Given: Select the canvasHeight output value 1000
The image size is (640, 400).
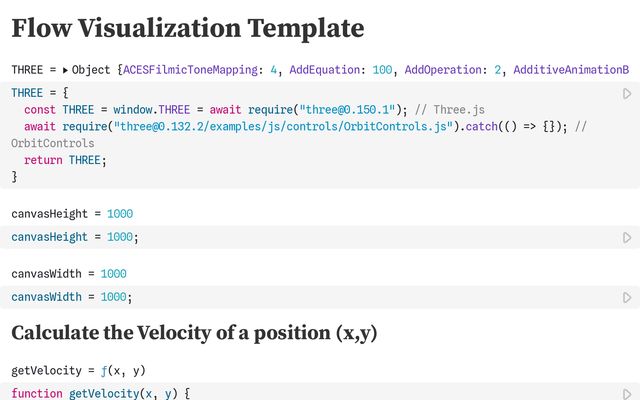Looking at the screenshot, I should (119, 214).
